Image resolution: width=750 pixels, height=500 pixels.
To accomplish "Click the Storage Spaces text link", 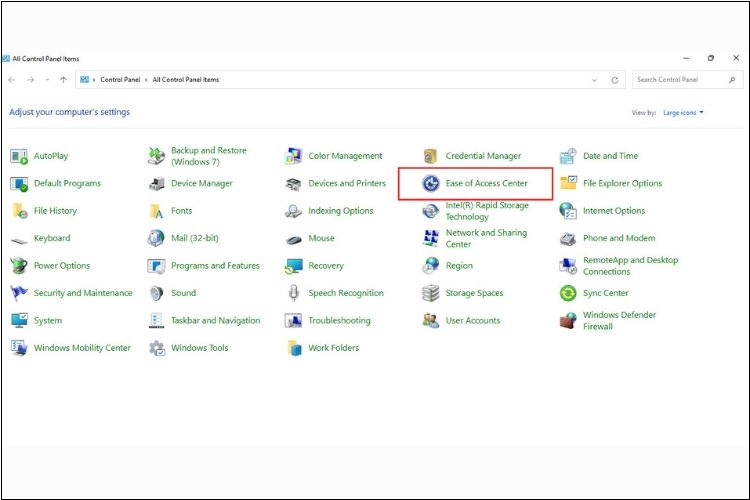I will [474, 293].
